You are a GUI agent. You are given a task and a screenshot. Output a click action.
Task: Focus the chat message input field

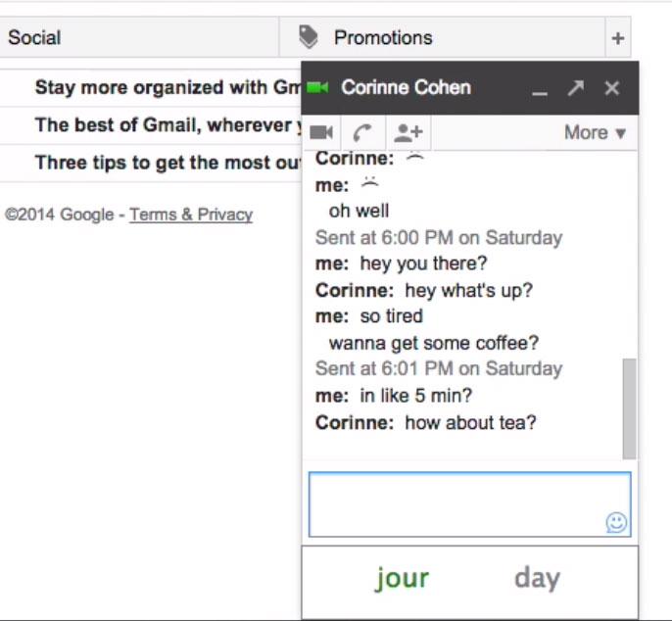[x=470, y=504]
